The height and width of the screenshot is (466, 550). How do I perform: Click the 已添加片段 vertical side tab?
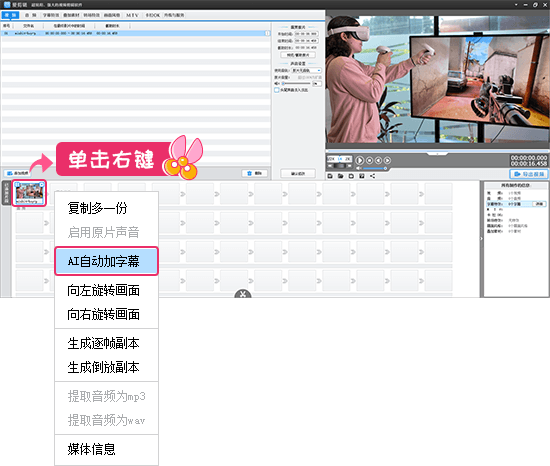click(6, 193)
